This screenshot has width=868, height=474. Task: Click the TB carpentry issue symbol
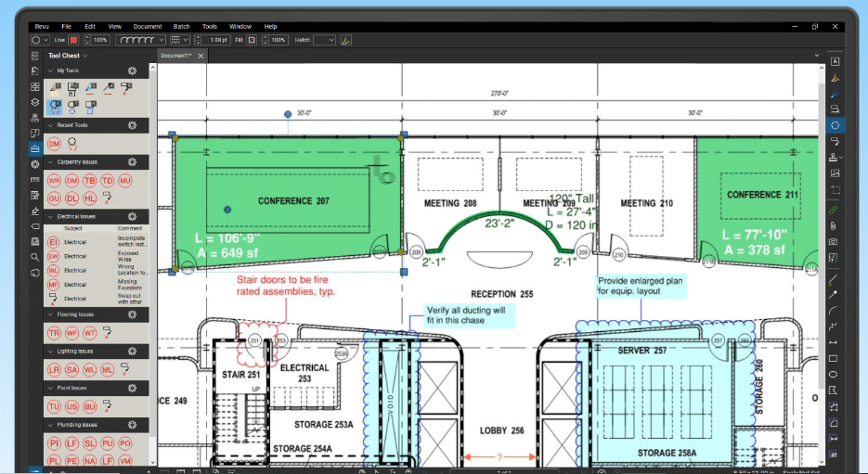[x=90, y=180]
